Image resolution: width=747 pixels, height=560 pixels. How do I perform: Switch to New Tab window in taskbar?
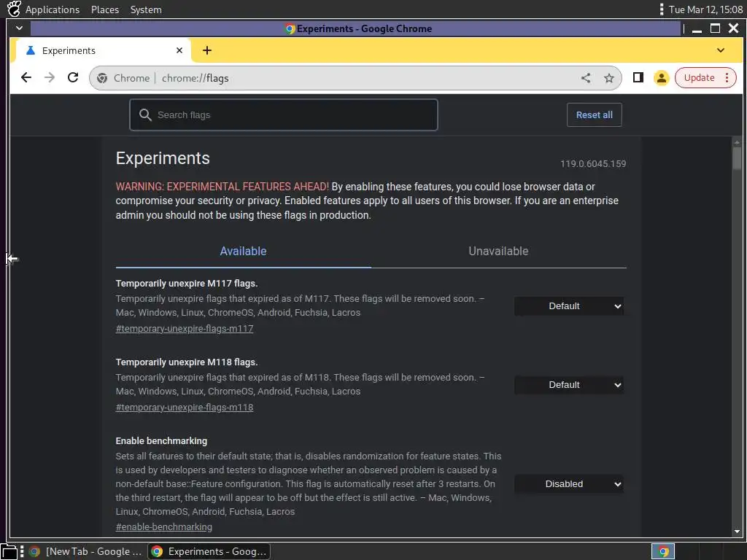pos(86,551)
